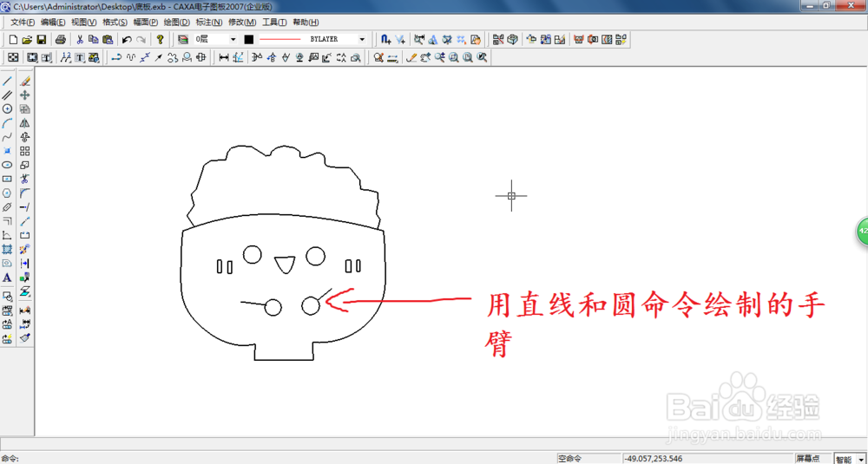Image resolution: width=868 pixels, height=464 pixels.
Task: Click the horseshoe magnet snap icon
Action: [386, 39]
